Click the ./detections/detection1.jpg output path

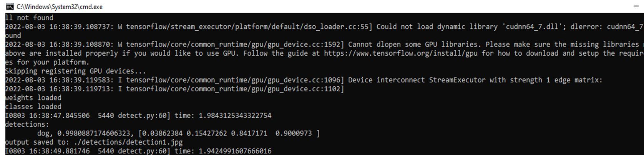[x=128, y=142]
